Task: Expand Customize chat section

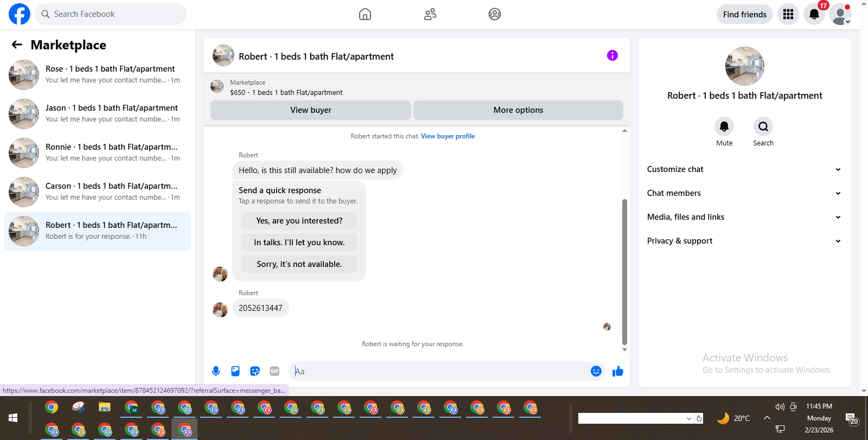Action: (x=744, y=169)
